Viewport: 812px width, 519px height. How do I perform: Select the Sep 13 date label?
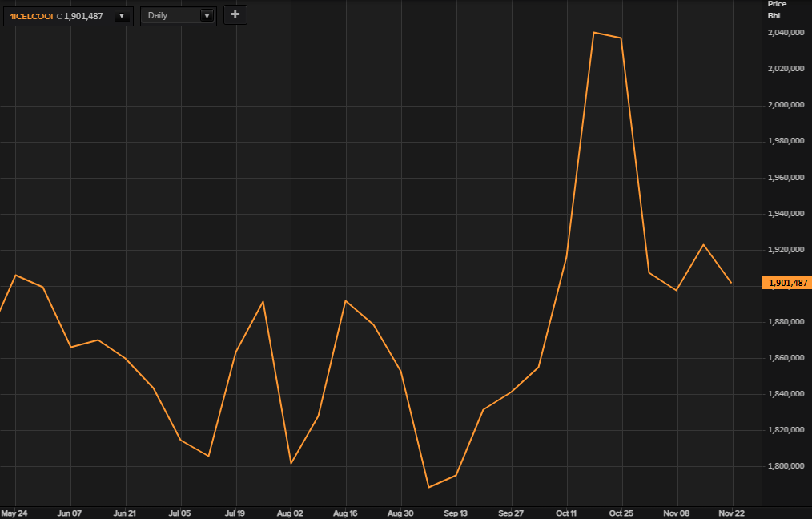tap(456, 513)
